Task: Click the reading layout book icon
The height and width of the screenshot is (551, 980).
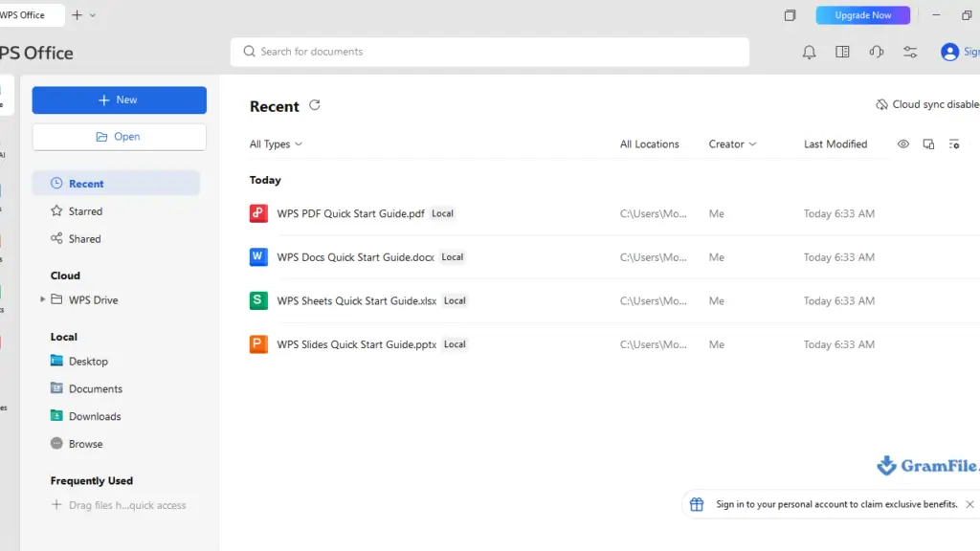Action: pyautogui.click(x=842, y=52)
